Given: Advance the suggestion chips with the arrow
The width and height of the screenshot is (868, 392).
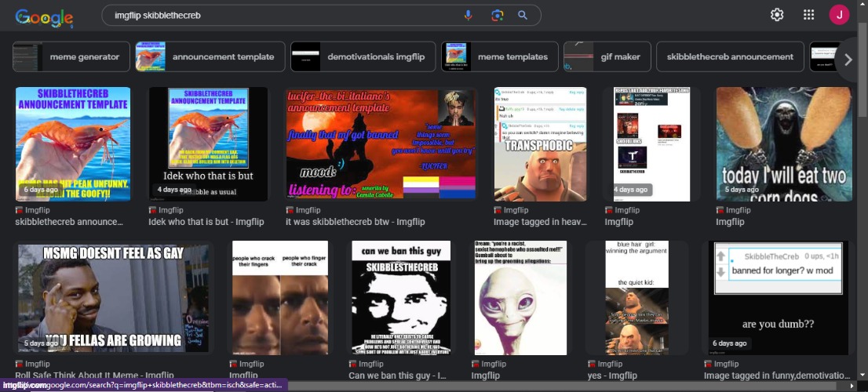Looking at the screenshot, I should click(848, 59).
